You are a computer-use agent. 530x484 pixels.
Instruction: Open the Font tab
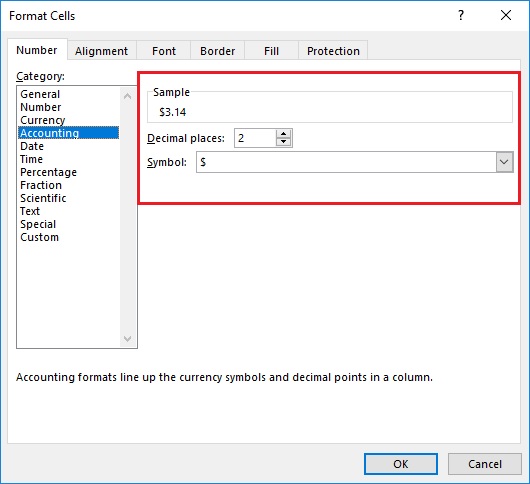[164, 51]
